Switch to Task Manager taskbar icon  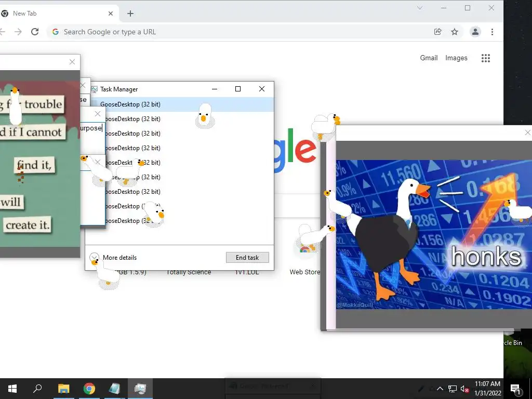[140, 389]
